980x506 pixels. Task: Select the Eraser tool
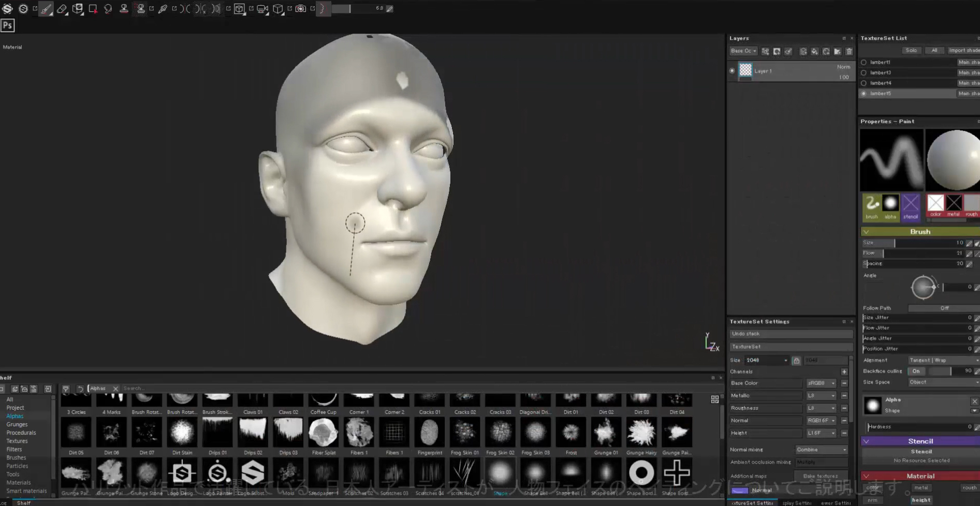pyautogui.click(x=62, y=8)
